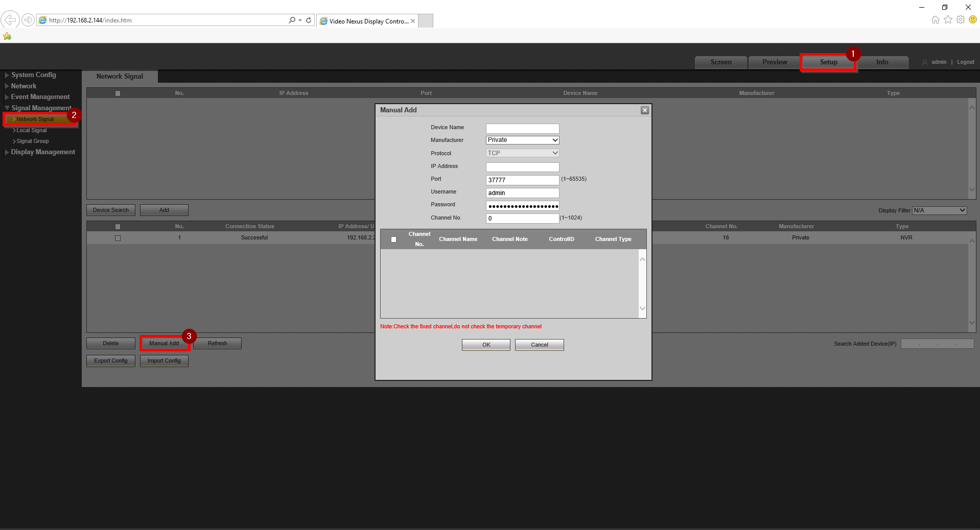Viewport: 980px width, 530px height.
Task: Click the Port field containing 37777
Action: (522, 180)
